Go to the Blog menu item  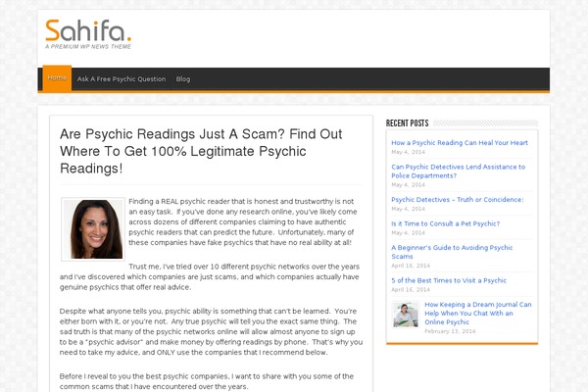tap(183, 79)
